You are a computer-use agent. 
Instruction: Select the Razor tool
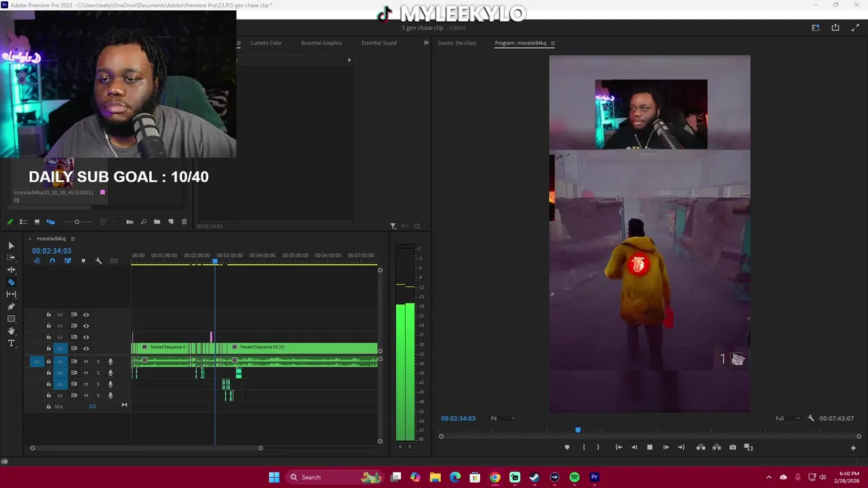pyautogui.click(x=11, y=282)
